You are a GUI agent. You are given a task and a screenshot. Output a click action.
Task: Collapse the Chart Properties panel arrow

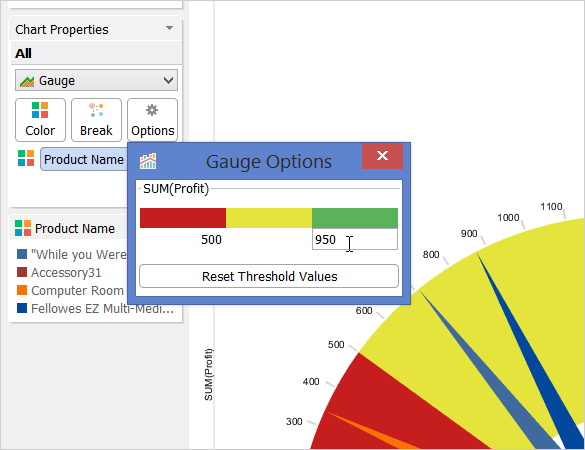[x=169, y=28]
